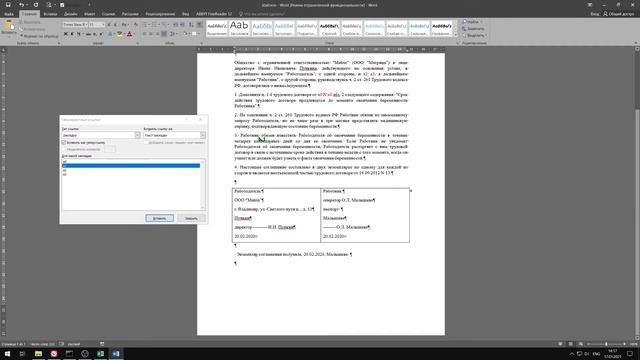Click the 'Tell me' search field

(x=263, y=14)
